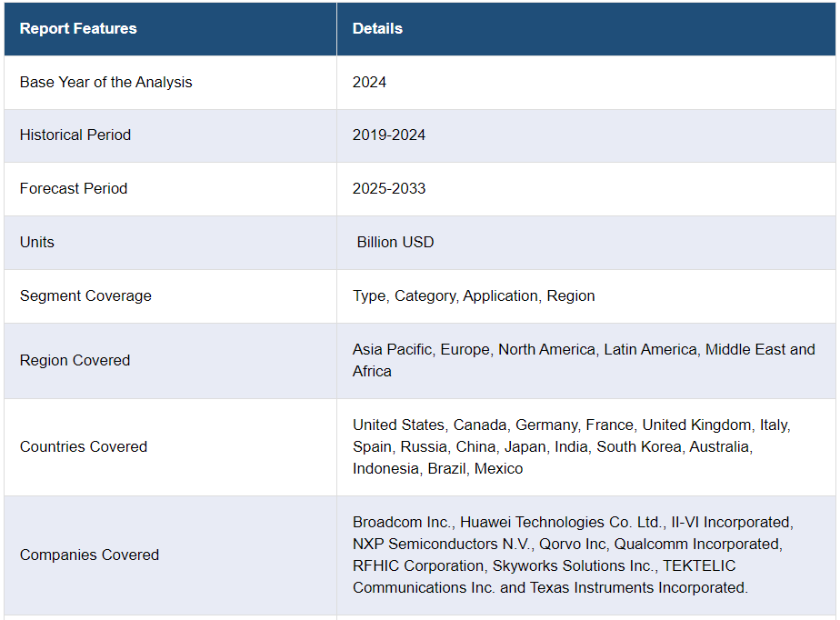
Task: Select Broadcom Inc. in the companies list
Action: coord(402,522)
